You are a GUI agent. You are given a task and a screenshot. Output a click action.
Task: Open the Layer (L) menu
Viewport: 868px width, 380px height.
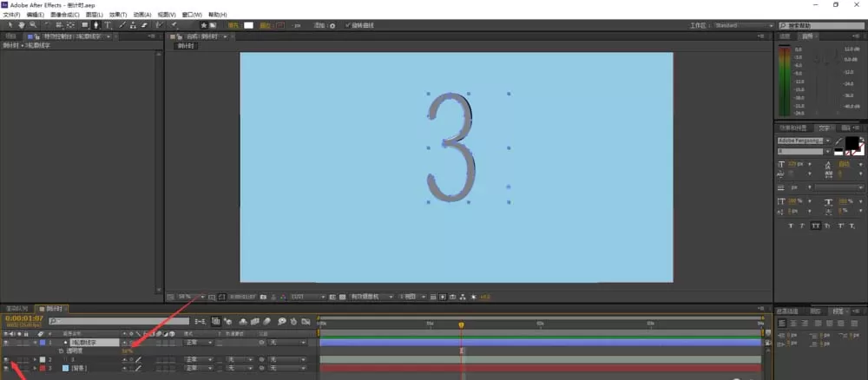(x=93, y=15)
